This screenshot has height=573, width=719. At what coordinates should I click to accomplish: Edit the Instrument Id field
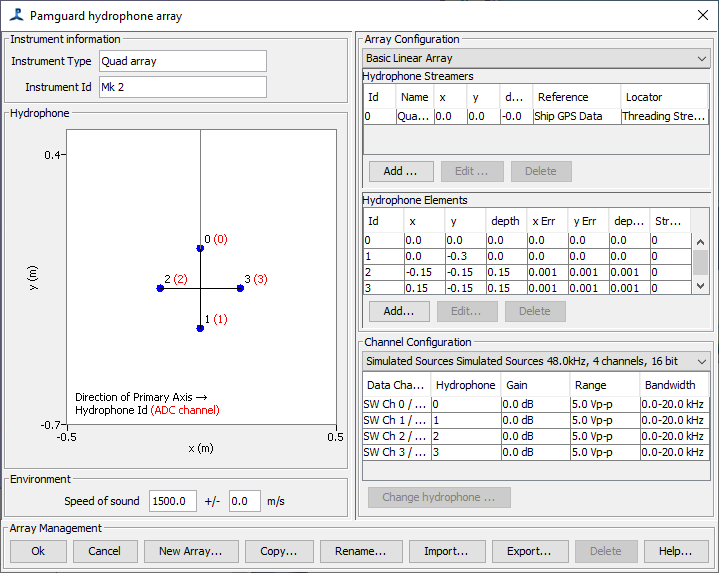click(183, 87)
